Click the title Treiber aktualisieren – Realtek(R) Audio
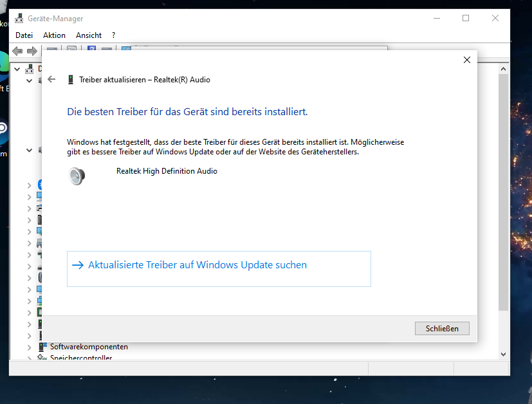Viewport: 532px width, 404px height. click(145, 80)
